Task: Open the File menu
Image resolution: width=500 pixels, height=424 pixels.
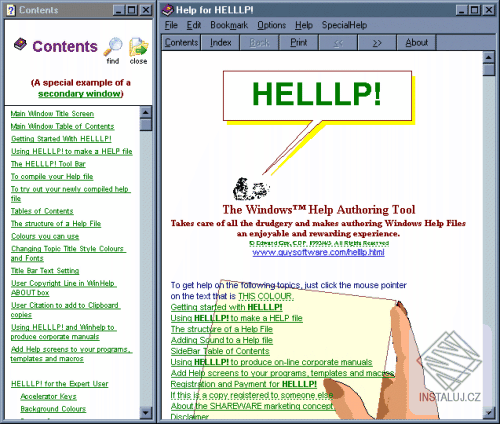Action: tap(171, 25)
